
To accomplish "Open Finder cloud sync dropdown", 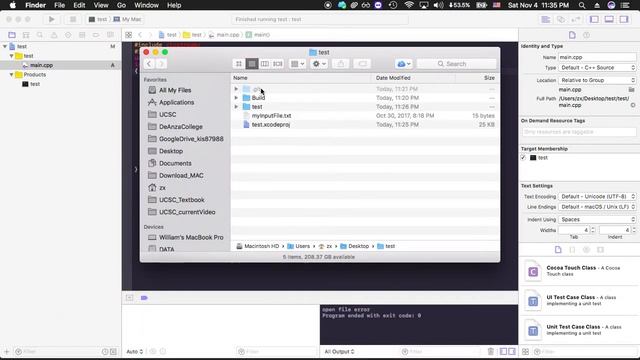I will tap(404, 64).
